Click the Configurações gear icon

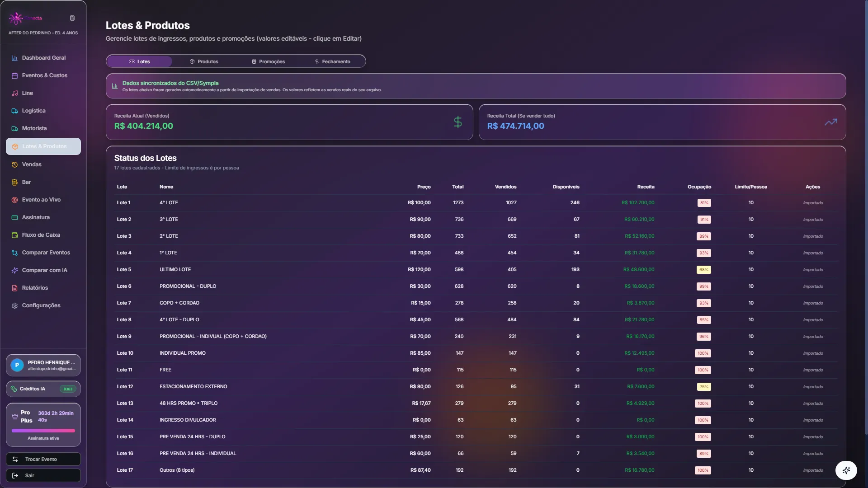tap(14, 305)
